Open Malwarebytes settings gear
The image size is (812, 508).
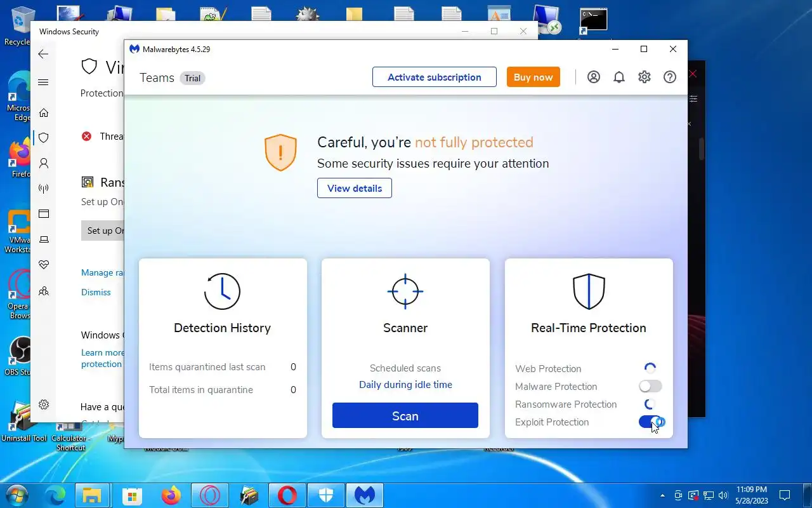[645, 77]
